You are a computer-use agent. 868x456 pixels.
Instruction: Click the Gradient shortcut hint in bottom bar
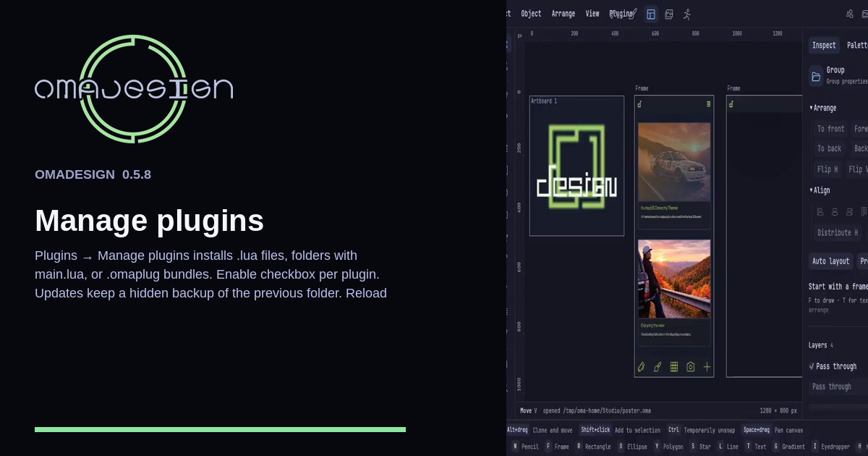point(788,447)
